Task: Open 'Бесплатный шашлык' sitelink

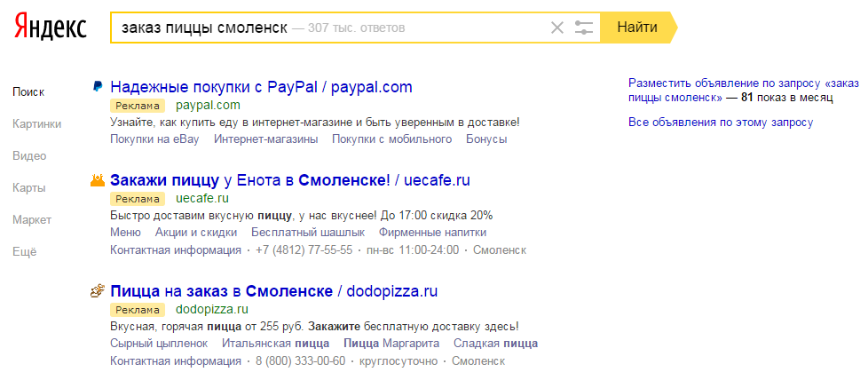Action: (308, 232)
